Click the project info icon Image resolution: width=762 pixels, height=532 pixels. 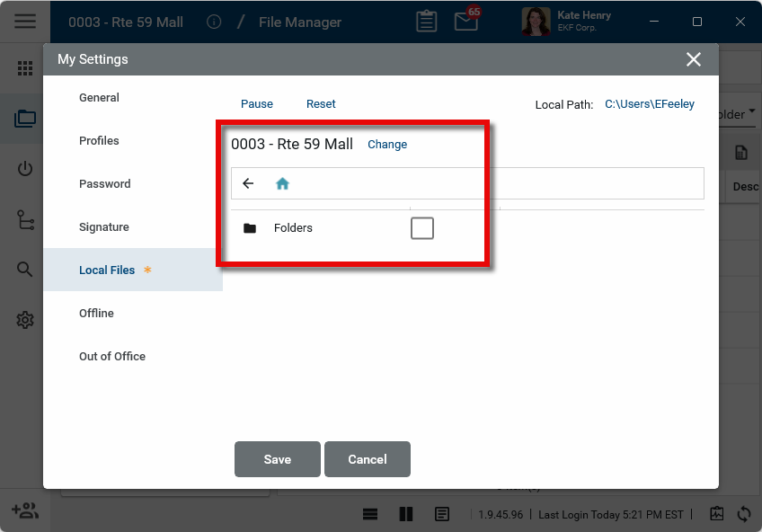tap(214, 22)
